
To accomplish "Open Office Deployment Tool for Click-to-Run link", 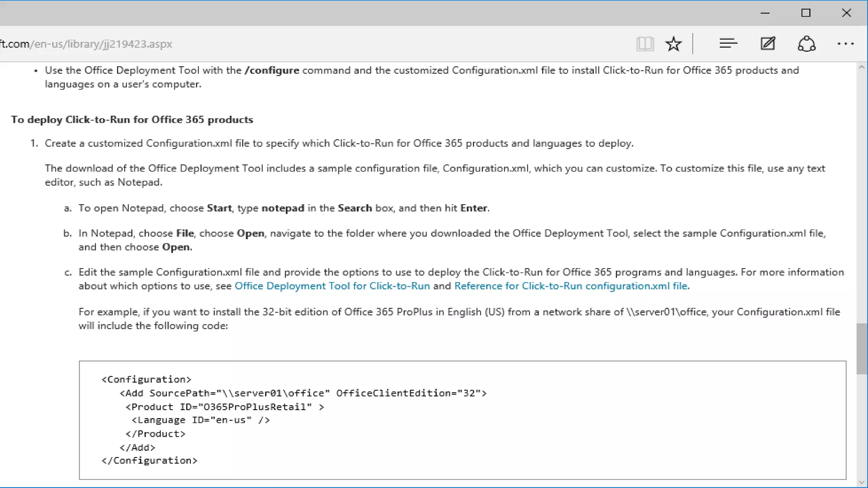I will 332,286.
